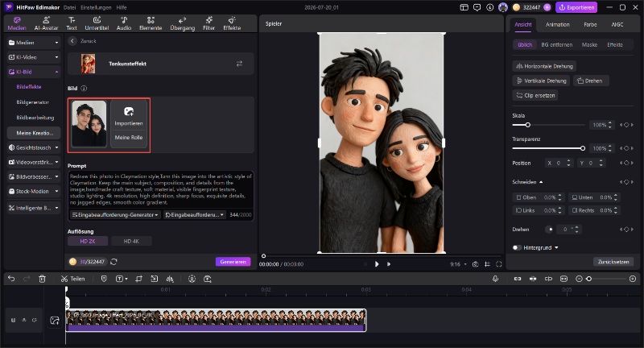Open the Hilfe menu
Viewport: 644px width, 348px height.
122,7
